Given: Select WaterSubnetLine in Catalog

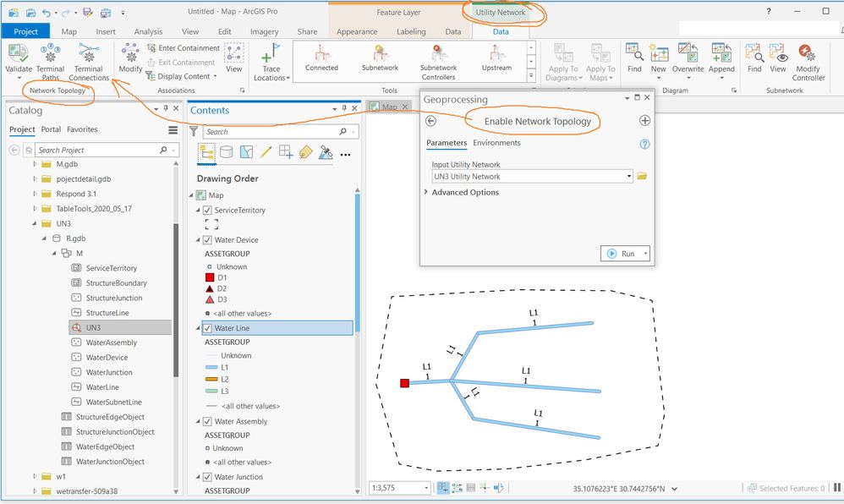Looking at the screenshot, I should 113,402.
